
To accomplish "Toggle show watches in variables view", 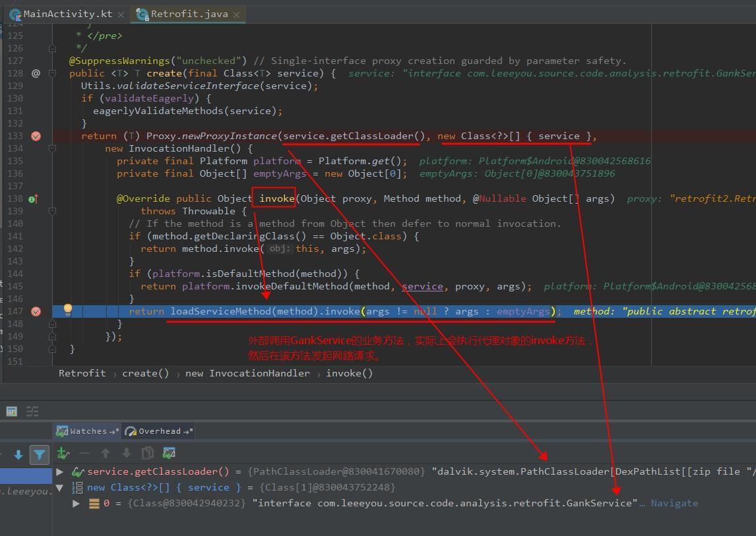I will [169, 453].
